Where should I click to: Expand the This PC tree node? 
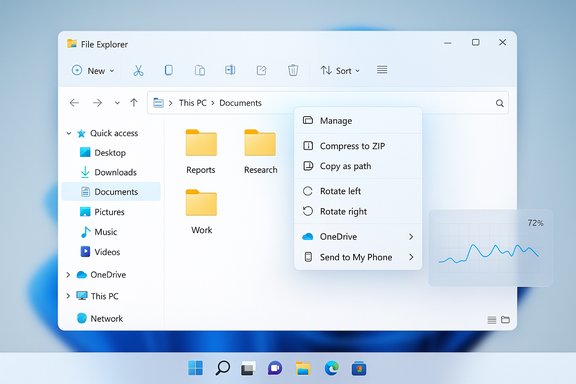coord(68,296)
